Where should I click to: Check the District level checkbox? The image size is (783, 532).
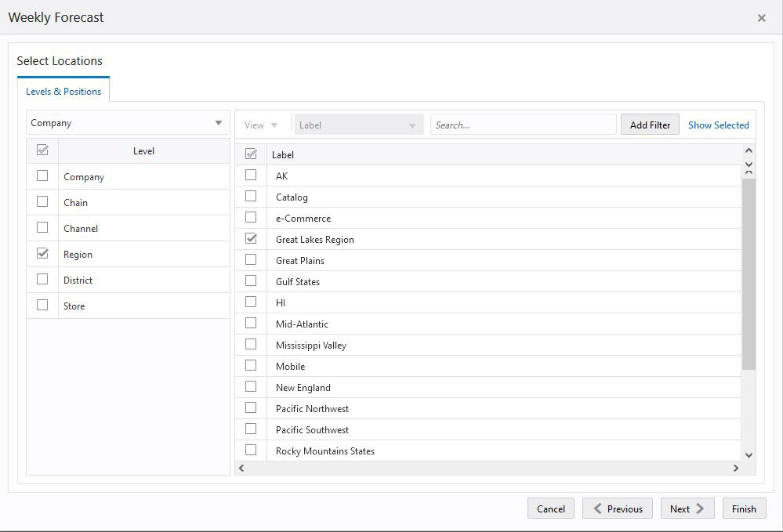(x=42, y=279)
